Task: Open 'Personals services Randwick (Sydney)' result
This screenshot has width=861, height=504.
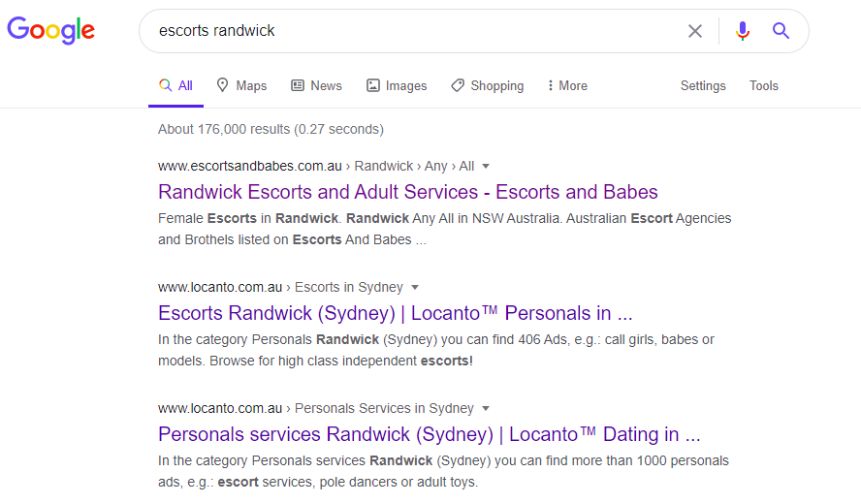Action: 430,434
